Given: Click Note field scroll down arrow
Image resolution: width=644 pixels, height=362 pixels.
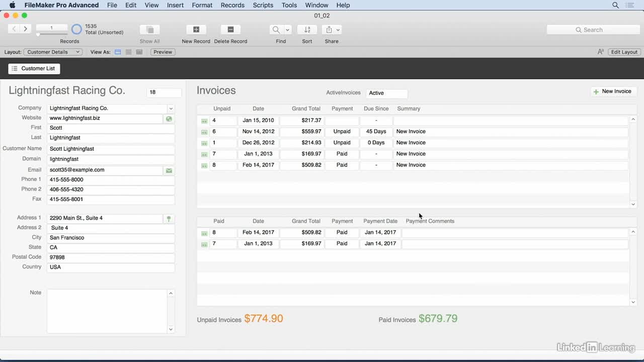Looking at the screenshot, I should point(171,329).
